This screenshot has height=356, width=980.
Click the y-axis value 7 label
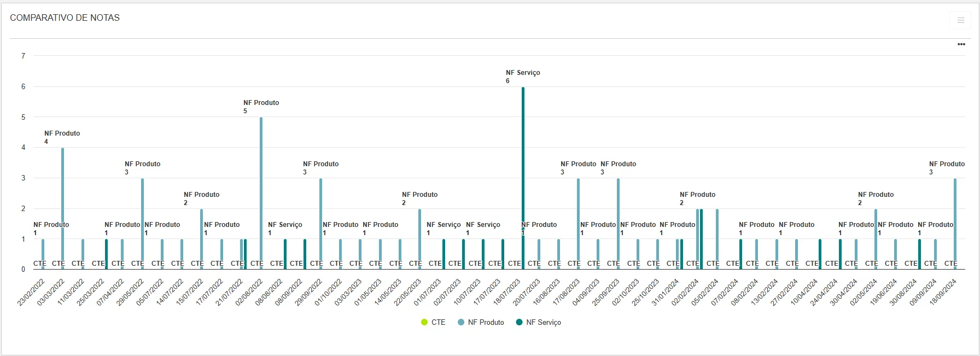coord(23,56)
